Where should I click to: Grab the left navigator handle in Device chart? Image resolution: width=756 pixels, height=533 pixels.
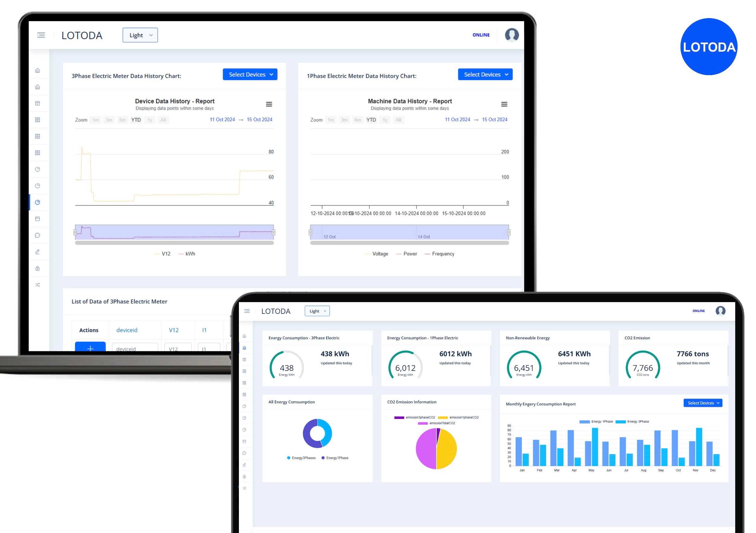coord(75,232)
